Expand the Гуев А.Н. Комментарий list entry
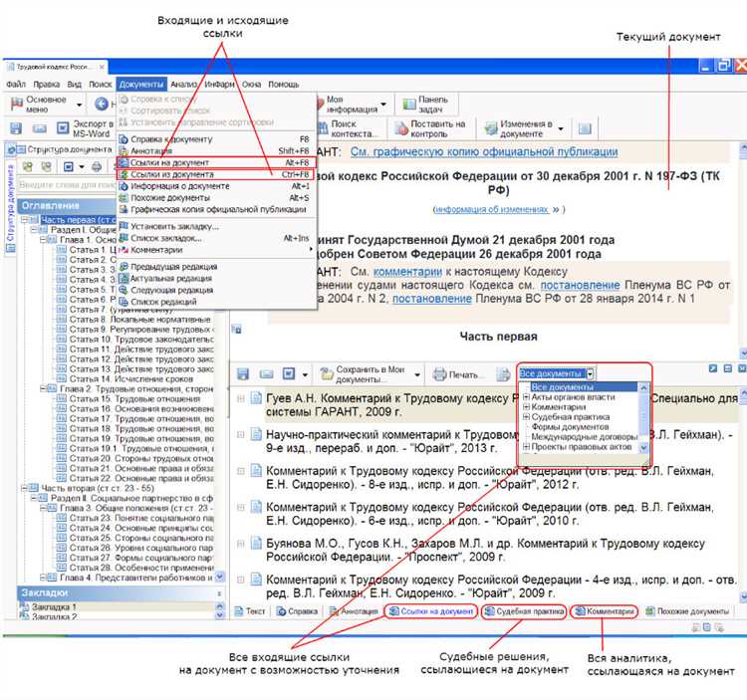747x700 pixels. 241,398
